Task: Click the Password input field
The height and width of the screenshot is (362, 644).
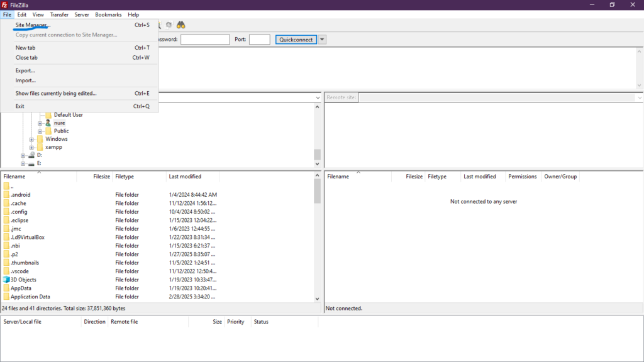Action: [206, 40]
